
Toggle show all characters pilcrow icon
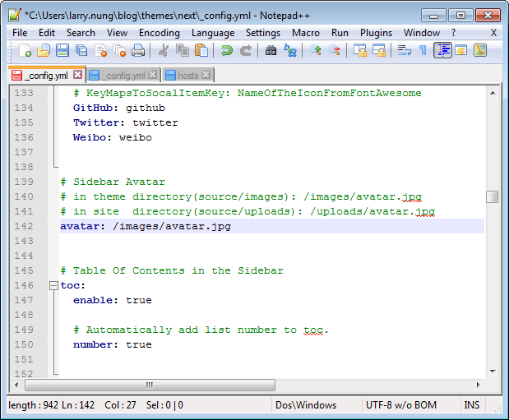tap(423, 51)
